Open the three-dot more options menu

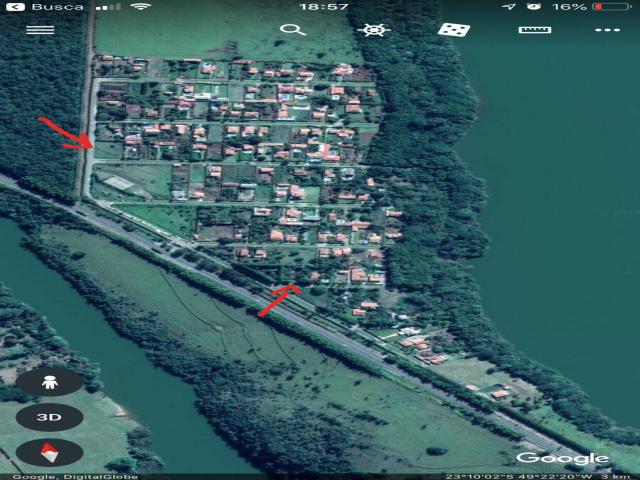pyautogui.click(x=606, y=30)
